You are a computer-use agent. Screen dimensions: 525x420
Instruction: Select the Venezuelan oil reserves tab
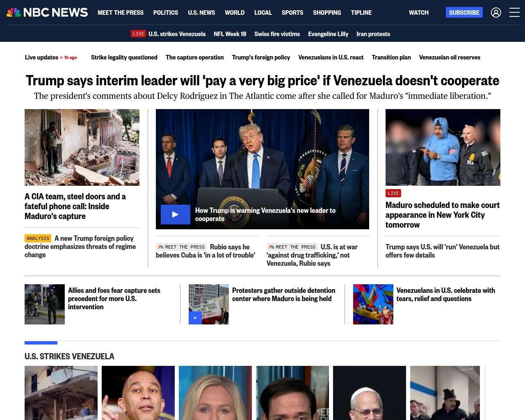click(450, 57)
